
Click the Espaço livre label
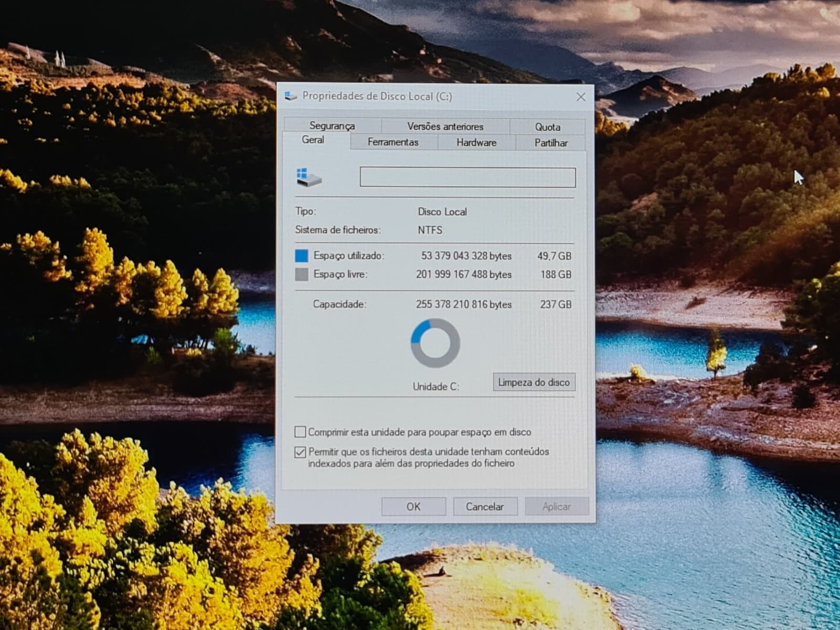[x=340, y=274]
